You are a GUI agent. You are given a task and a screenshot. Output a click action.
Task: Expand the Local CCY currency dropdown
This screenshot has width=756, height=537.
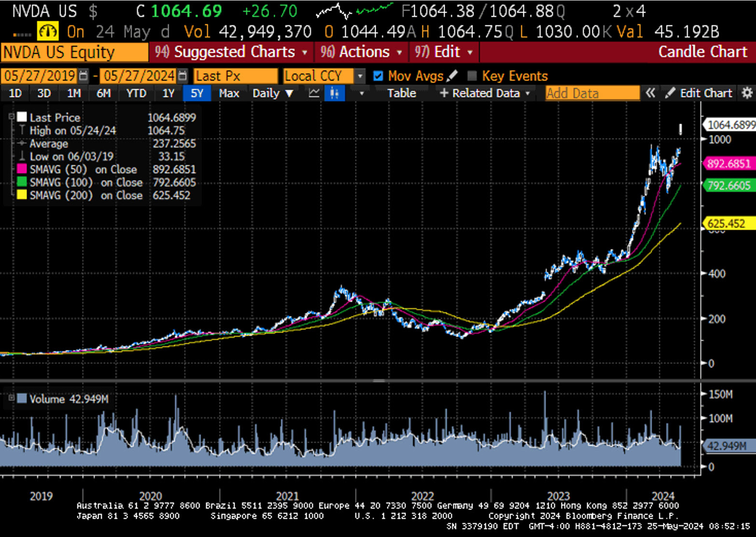(x=360, y=76)
